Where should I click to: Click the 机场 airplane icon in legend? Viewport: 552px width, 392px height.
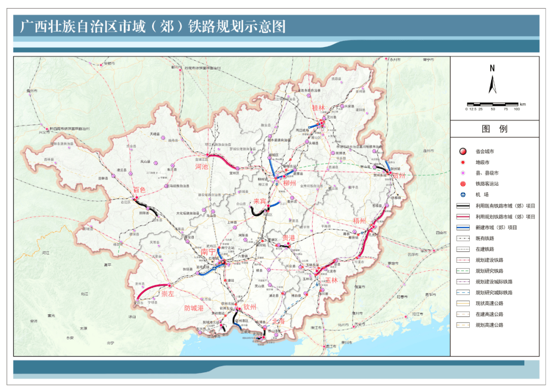pyautogui.click(x=462, y=193)
